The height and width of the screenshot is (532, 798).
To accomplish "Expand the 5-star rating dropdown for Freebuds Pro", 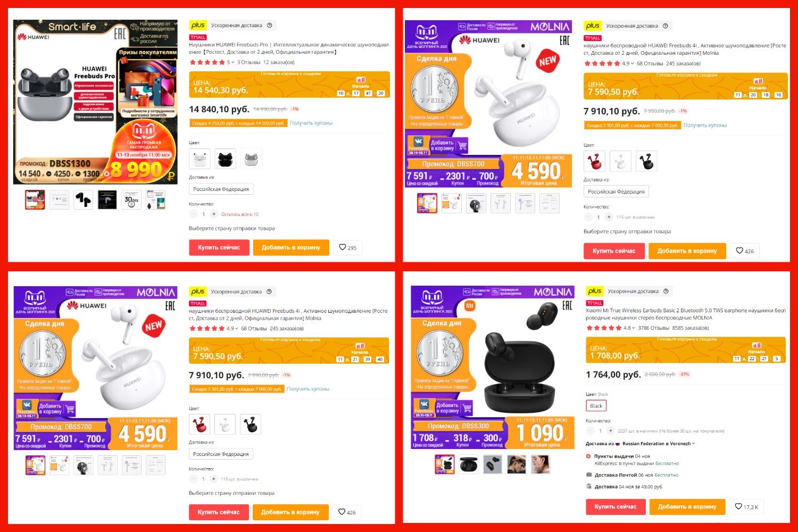I will [231, 62].
